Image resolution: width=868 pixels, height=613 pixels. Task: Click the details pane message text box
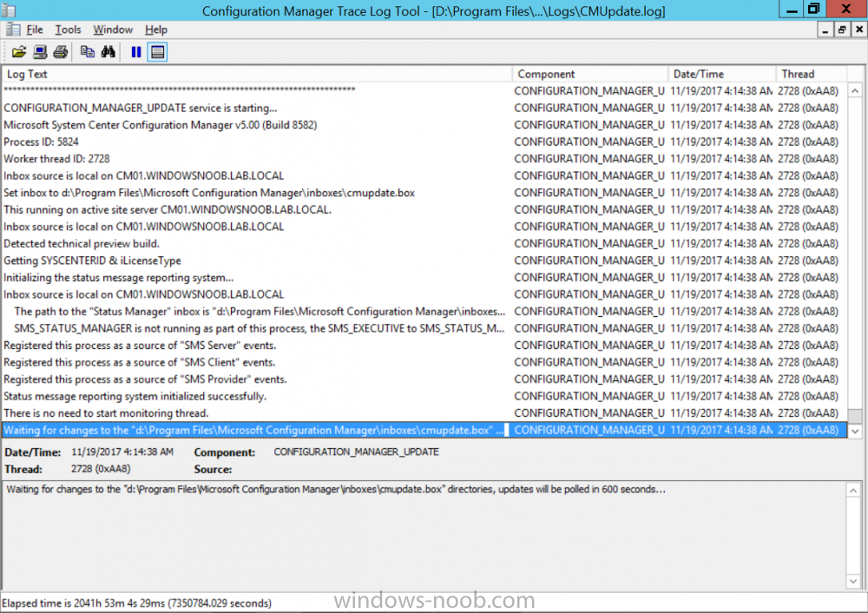coord(424,536)
